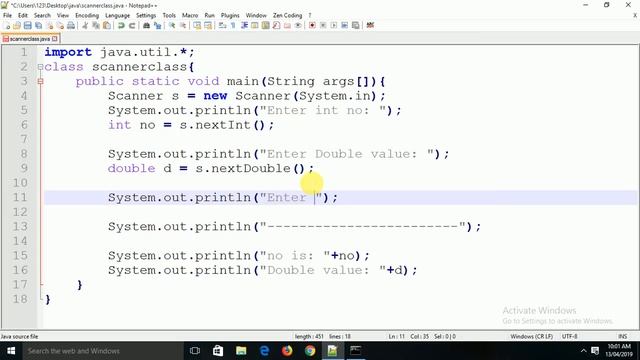Cut selection using the scissors icon

[x=85, y=25]
